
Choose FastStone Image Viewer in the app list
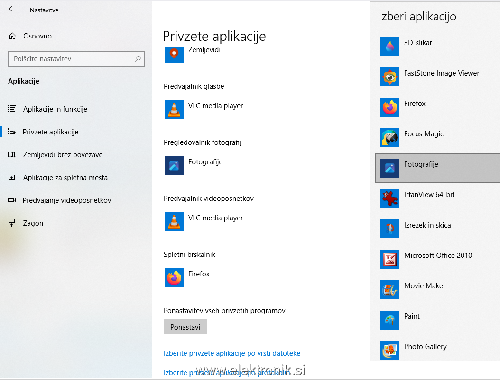(437, 76)
